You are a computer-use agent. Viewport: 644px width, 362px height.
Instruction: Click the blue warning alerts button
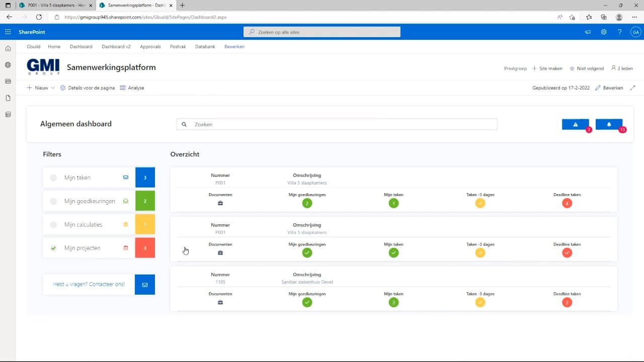[575, 124]
